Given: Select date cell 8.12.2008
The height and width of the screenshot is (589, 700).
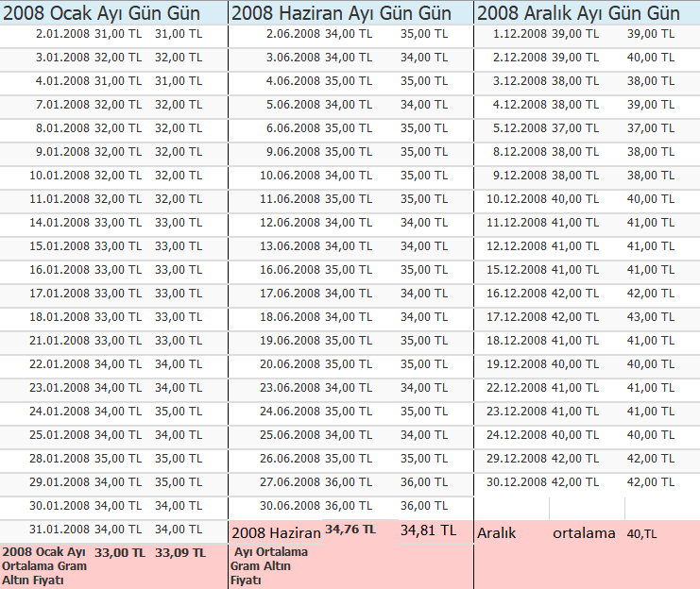Looking at the screenshot, I should (520, 152).
